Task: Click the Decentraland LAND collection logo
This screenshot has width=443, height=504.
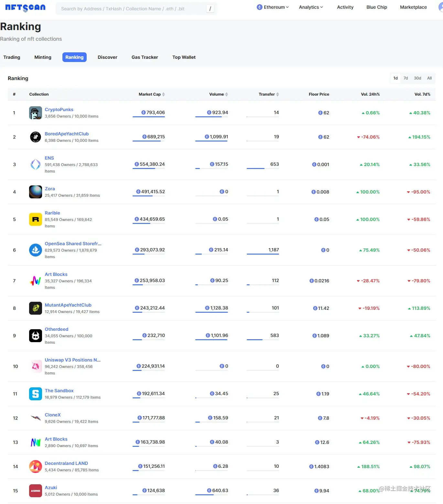Action: (x=36, y=467)
